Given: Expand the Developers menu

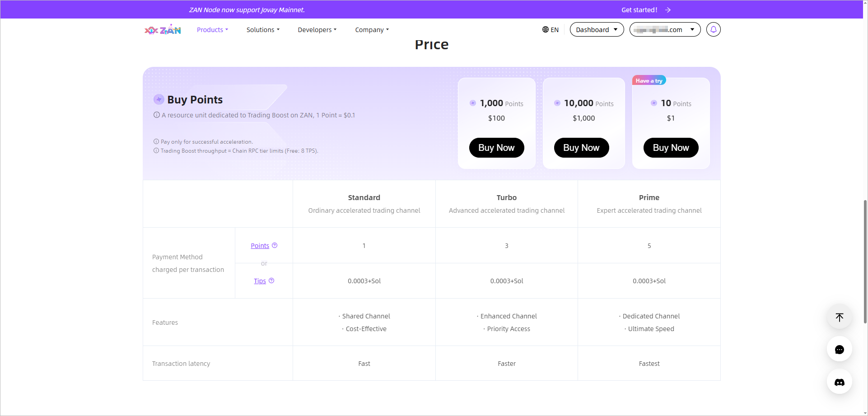Looking at the screenshot, I should (x=317, y=30).
